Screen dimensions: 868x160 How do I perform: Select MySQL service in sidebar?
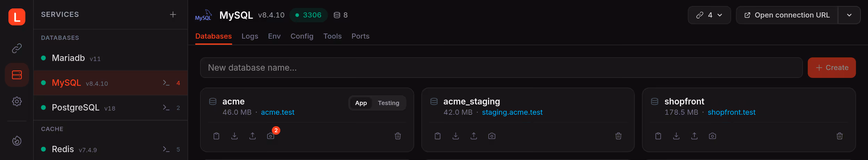[110, 83]
